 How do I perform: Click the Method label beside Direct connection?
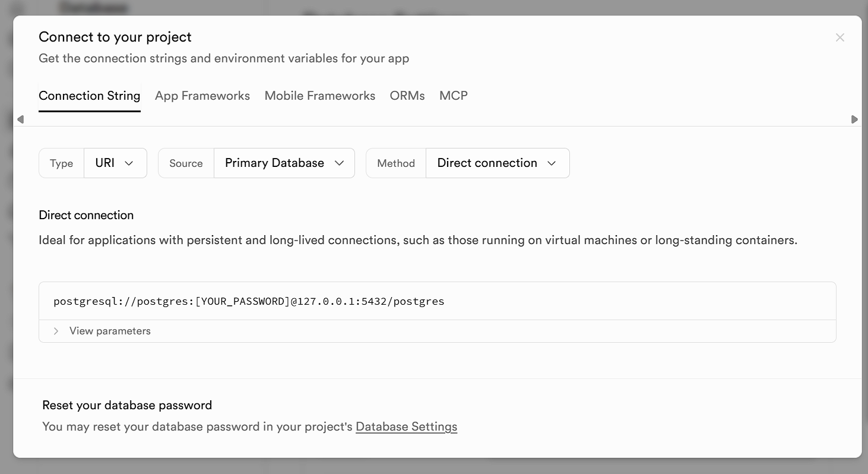(396, 163)
